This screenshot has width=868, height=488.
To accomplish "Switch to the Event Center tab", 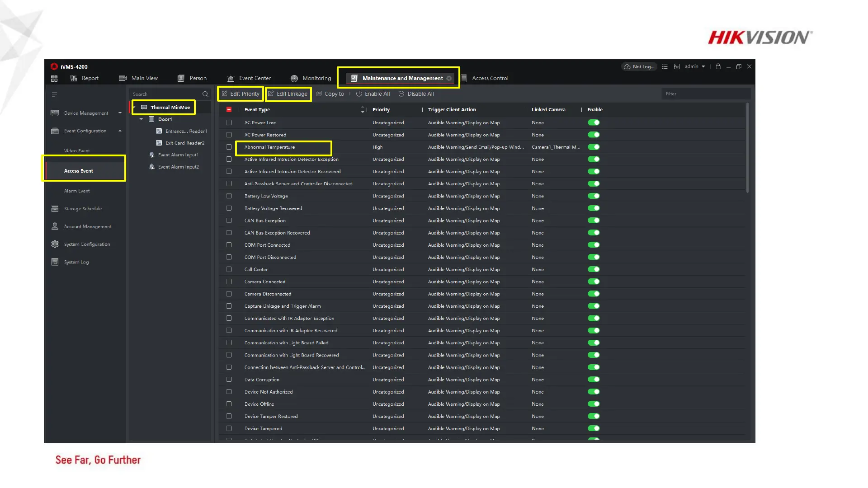I will (249, 78).
